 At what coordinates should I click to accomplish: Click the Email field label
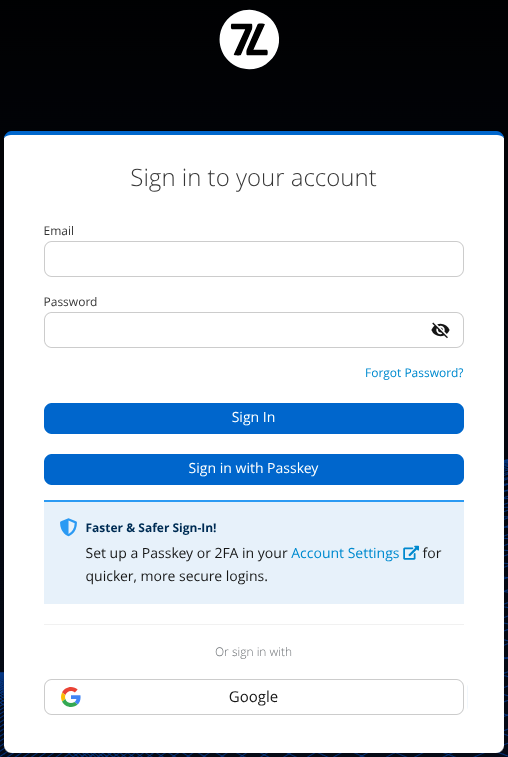coord(59,231)
